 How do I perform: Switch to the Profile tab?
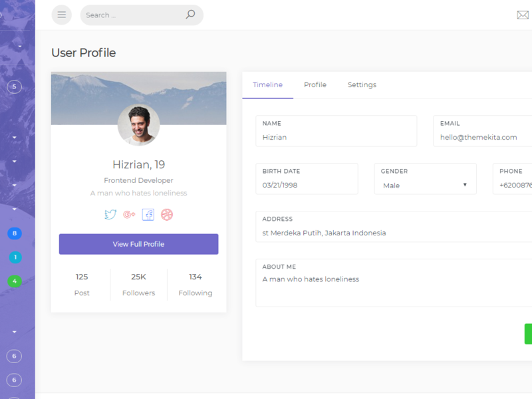tap(315, 85)
